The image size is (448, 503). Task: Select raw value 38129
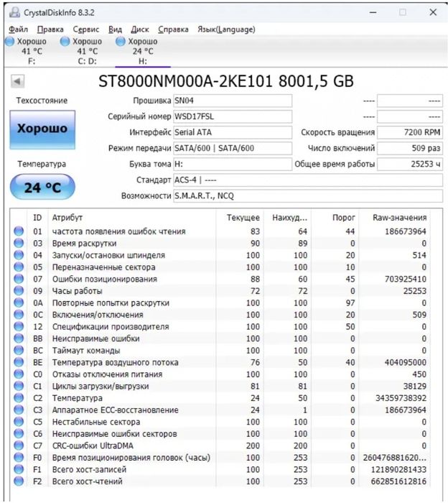point(414,387)
